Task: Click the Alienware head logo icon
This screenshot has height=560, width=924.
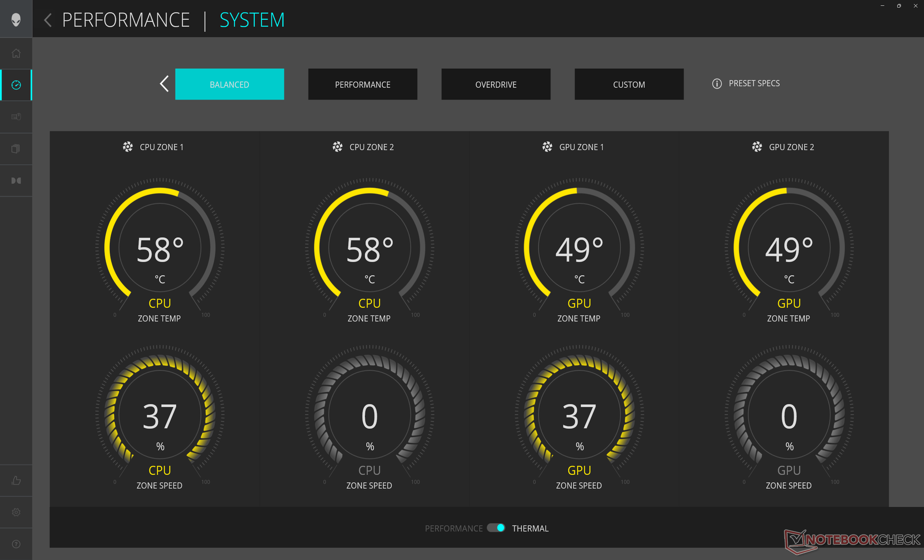Action: (16, 20)
